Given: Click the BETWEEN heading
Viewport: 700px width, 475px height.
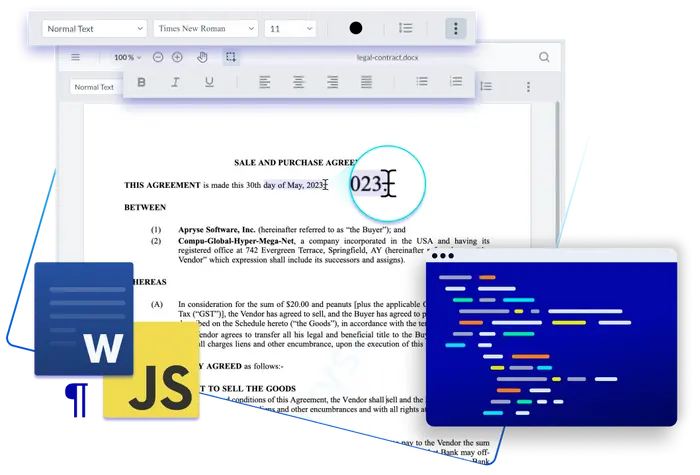Looking at the screenshot, I should point(145,207).
